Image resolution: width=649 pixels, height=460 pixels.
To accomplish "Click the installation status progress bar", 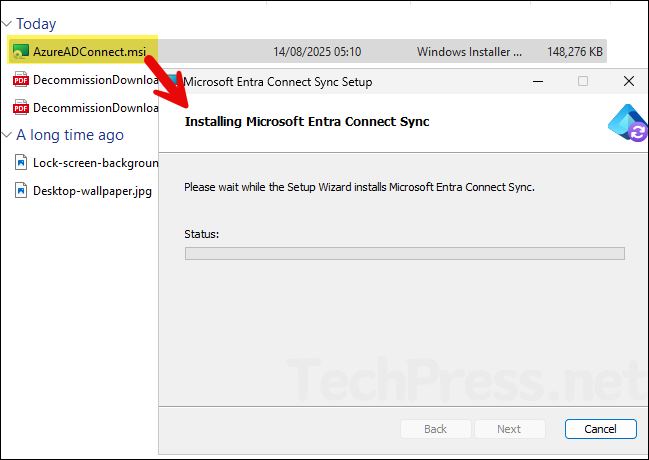I will (x=405, y=253).
